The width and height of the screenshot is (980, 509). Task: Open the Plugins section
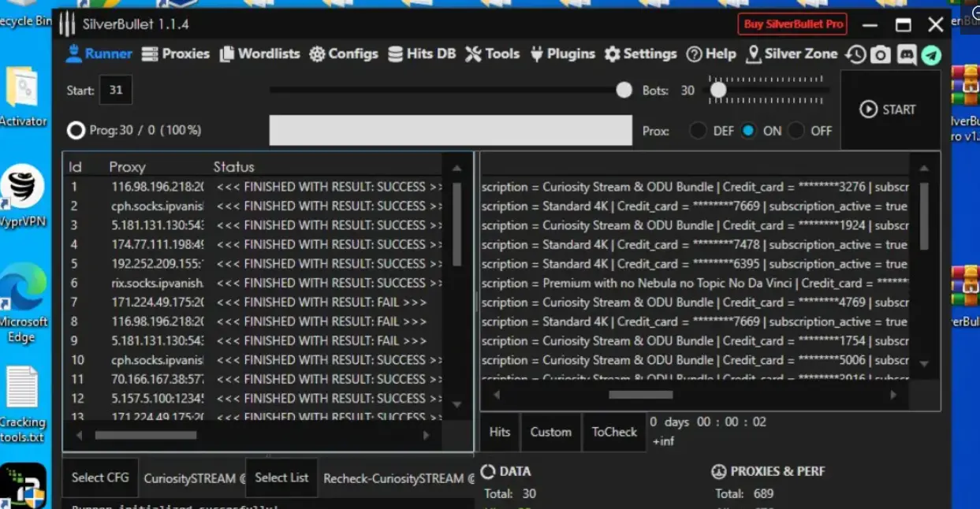tap(562, 54)
